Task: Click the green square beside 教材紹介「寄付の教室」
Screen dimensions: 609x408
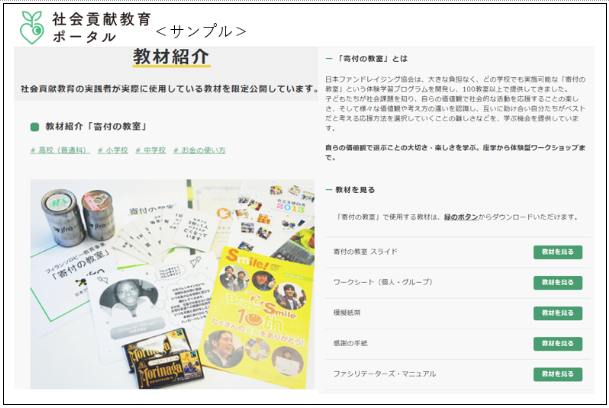Action: 35,128
